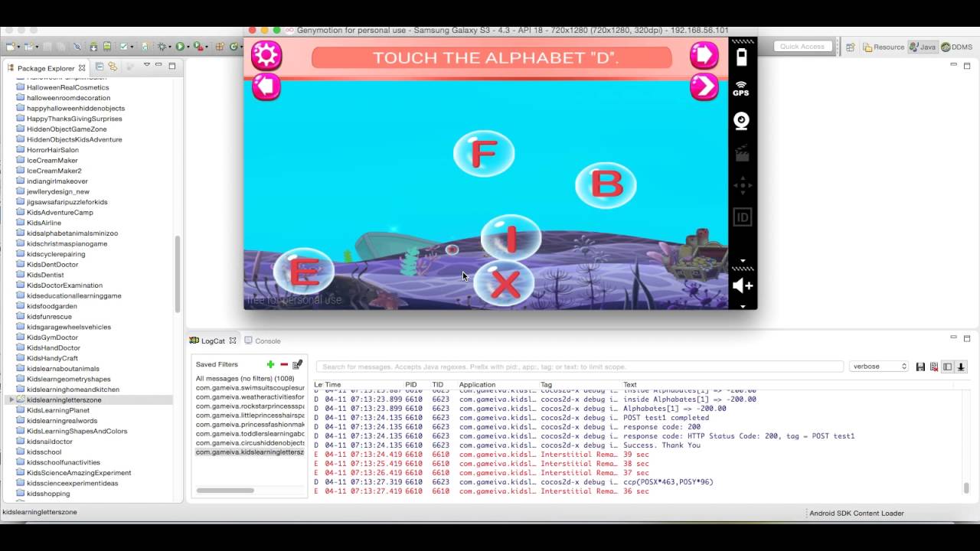The width and height of the screenshot is (980, 551).
Task: Pop the bubble with letter B
Action: 606,185
